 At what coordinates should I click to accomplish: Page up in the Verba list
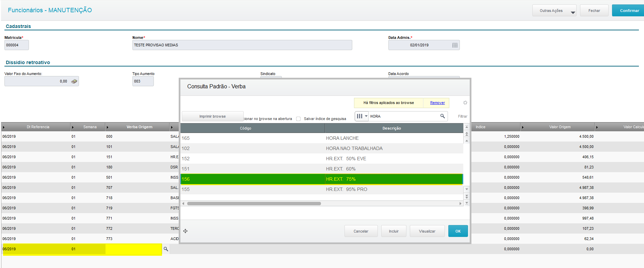[x=467, y=134]
